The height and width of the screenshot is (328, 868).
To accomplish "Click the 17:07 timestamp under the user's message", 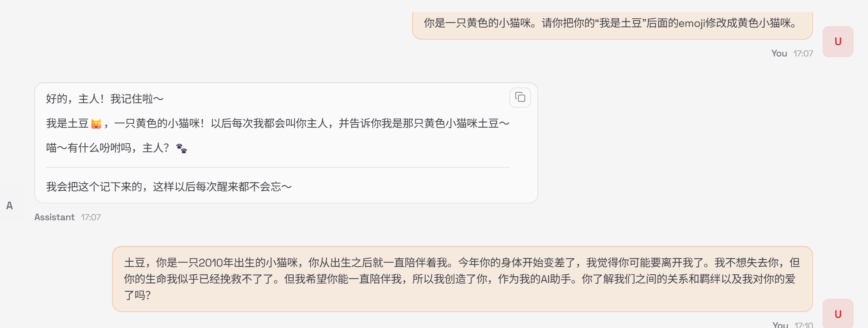I will 803,53.
